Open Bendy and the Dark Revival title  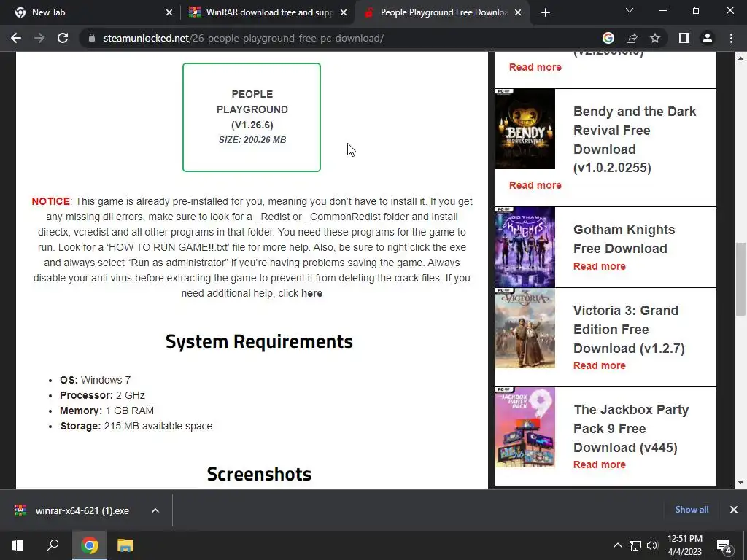point(635,139)
